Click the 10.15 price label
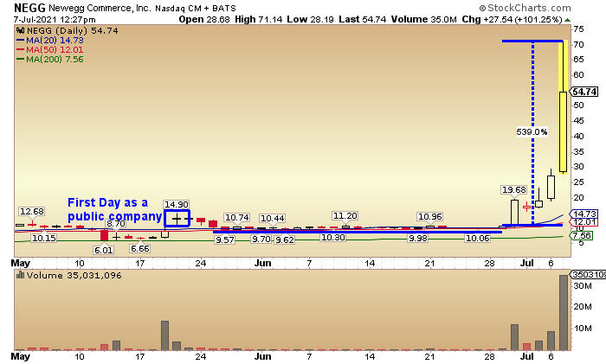This screenshot has height=364, width=606. tap(44, 238)
